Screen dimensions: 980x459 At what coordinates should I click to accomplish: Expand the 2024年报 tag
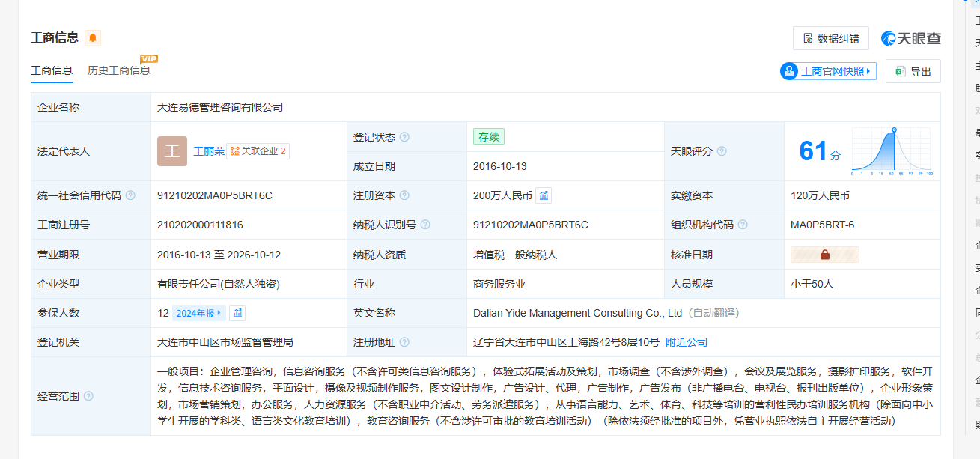198,313
